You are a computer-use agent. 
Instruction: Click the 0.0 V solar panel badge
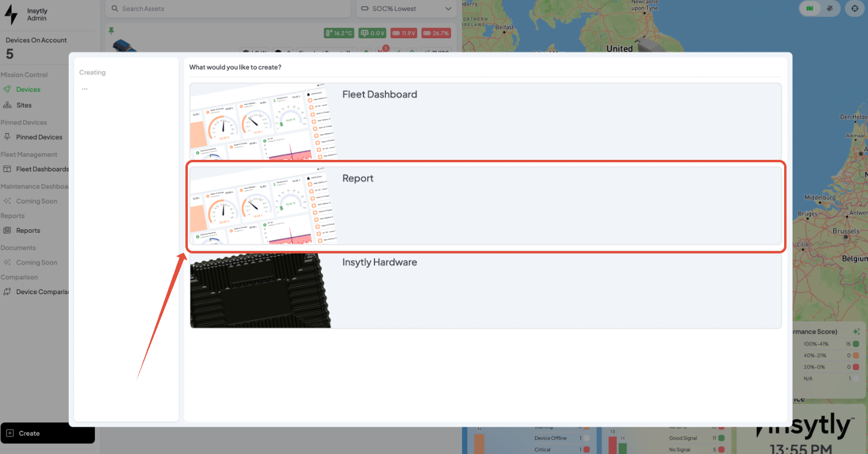pyautogui.click(x=373, y=33)
